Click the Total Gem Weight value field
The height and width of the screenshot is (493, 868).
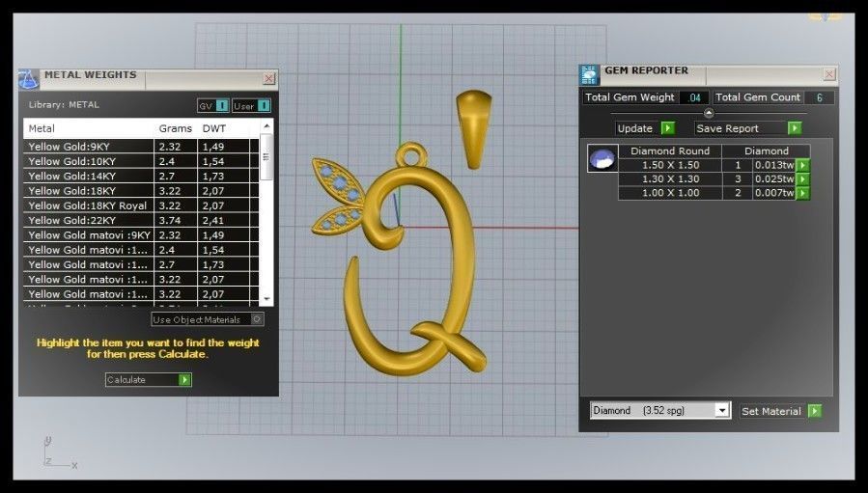(x=694, y=97)
